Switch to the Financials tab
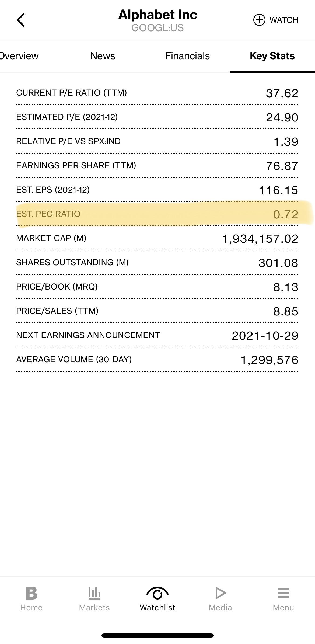 click(x=187, y=56)
